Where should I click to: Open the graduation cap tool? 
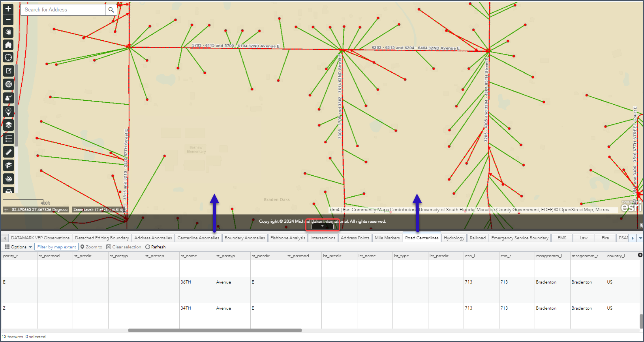8,165
